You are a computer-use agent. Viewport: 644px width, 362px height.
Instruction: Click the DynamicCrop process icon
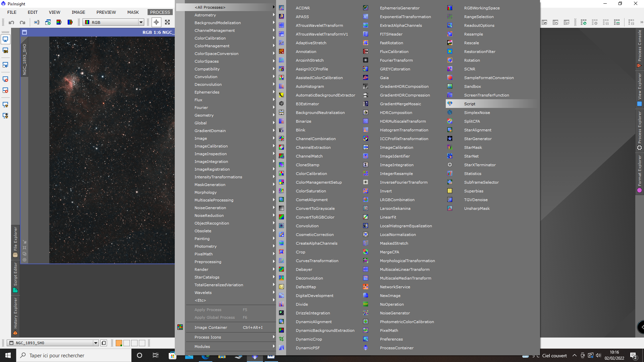tap(281, 339)
